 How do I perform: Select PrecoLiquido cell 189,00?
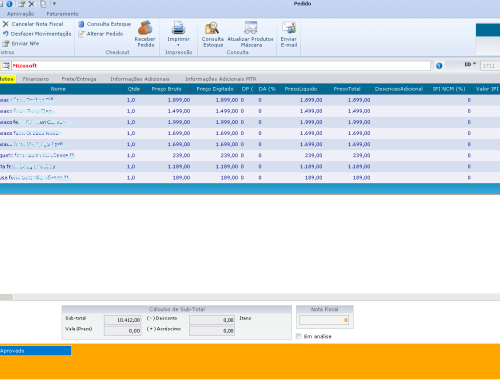[301, 178]
